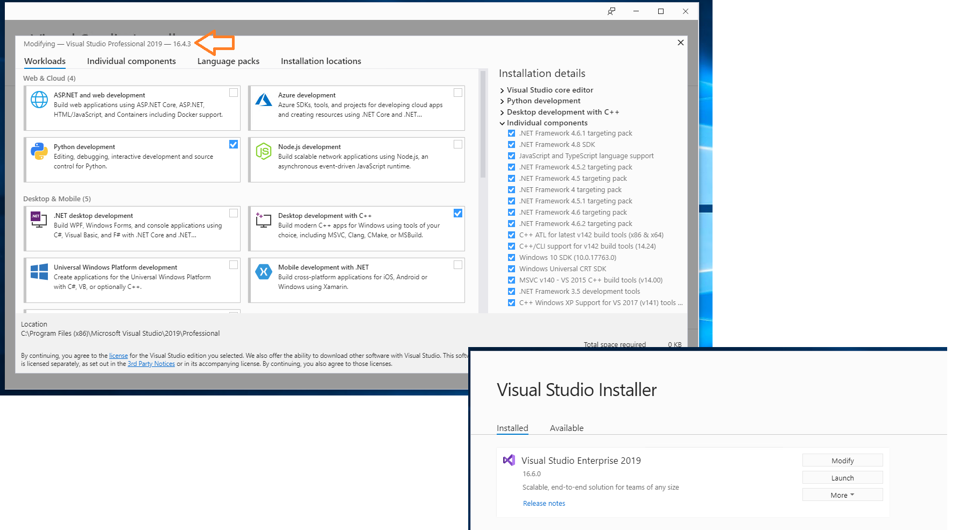Open the More dropdown for Enterprise 2019
The width and height of the screenshot is (980, 530).
842,495
